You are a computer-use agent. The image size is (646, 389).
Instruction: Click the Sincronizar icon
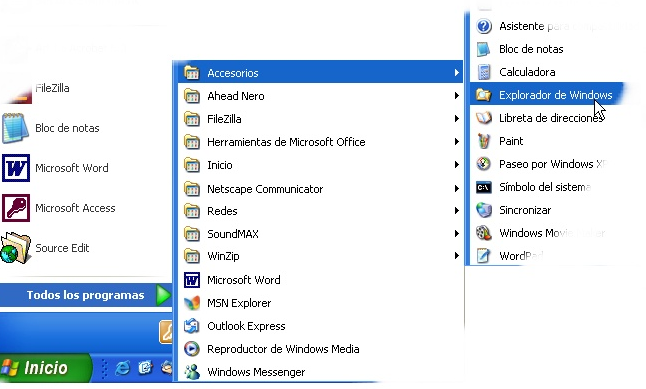pos(484,210)
